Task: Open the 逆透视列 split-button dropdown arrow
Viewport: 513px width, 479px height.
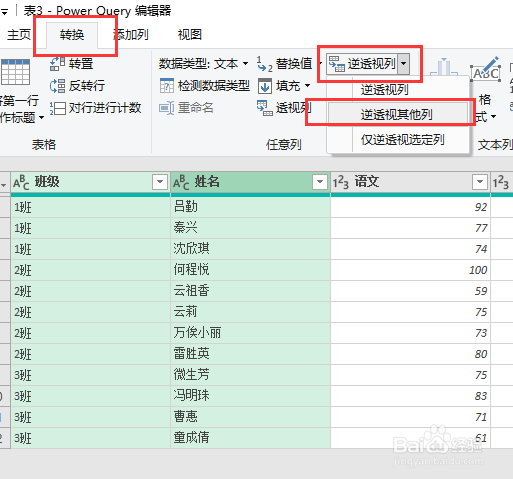Action: pos(404,63)
